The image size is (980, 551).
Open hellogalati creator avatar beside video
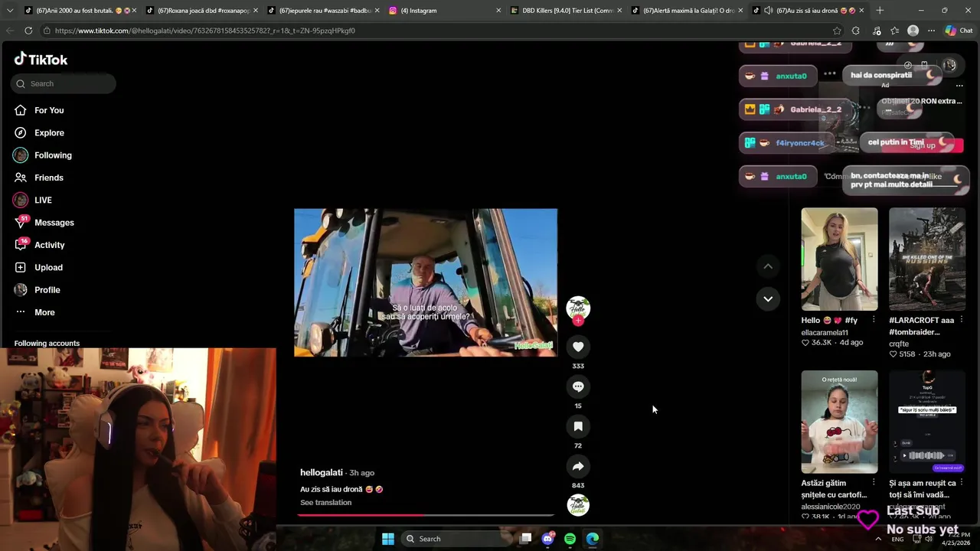click(x=578, y=308)
